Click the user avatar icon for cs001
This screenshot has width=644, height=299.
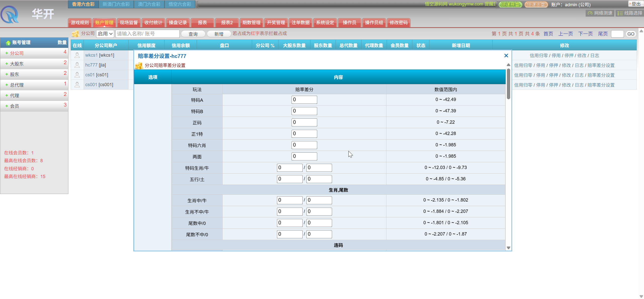(x=77, y=85)
